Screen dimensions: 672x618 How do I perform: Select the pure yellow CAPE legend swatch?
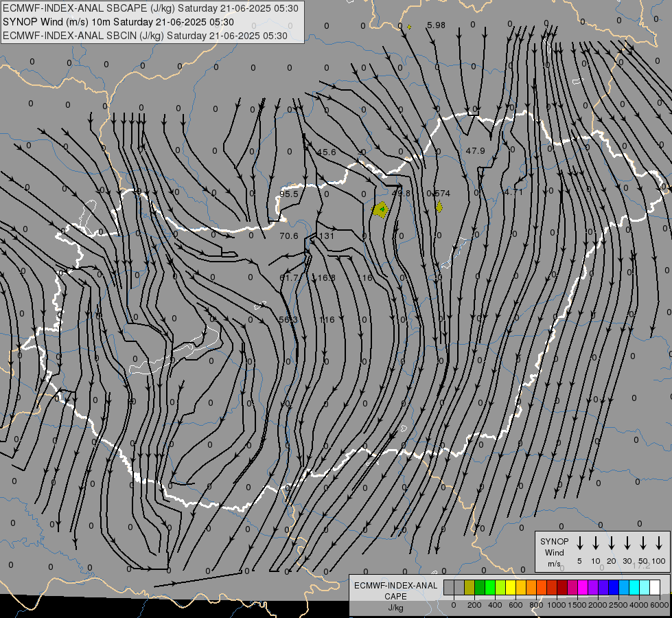tap(511, 588)
